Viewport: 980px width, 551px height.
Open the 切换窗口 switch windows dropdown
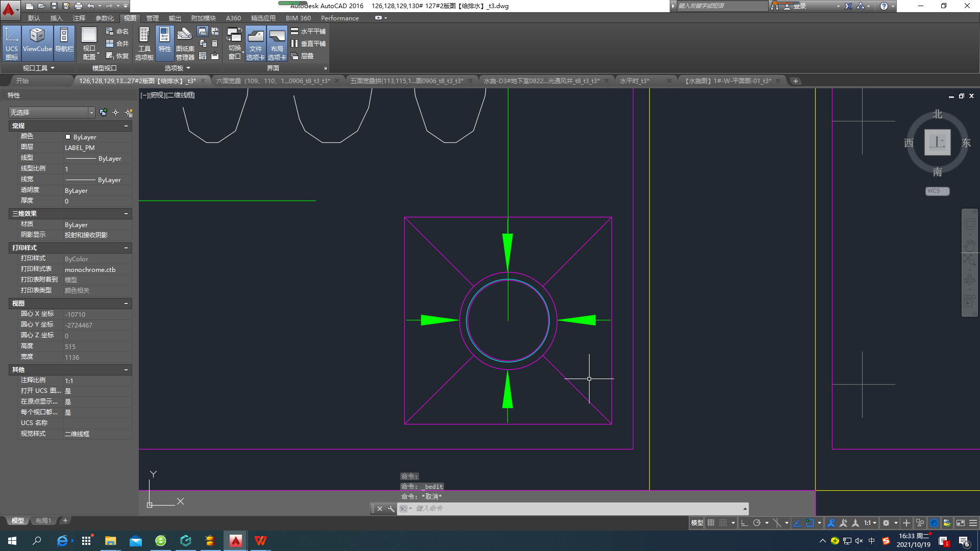[x=235, y=44]
